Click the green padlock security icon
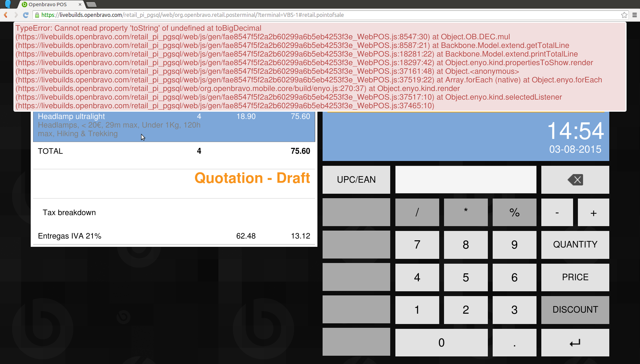Viewport: 640px width, 364px height. pyautogui.click(x=37, y=15)
